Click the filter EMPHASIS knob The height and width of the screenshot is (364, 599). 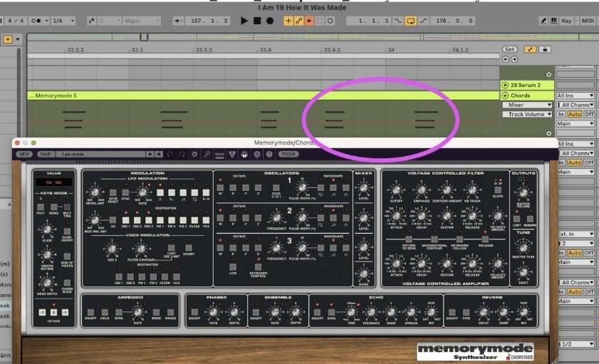(x=422, y=189)
